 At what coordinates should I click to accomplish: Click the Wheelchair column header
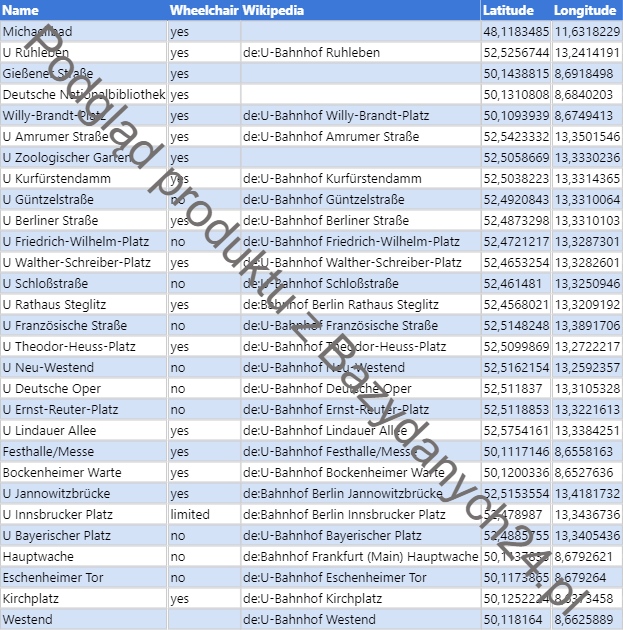(204, 10)
